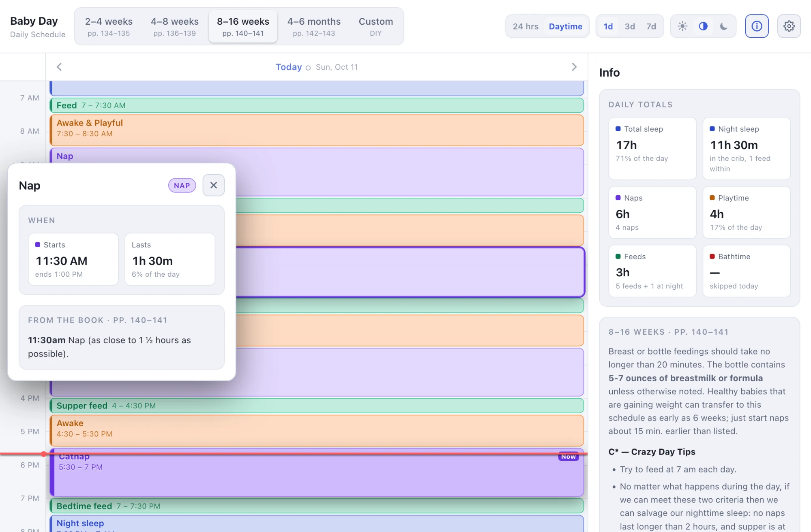The height and width of the screenshot is (532, 811).
Task: Open the Supper feed 4 – 4:30 PM block
Action: pos(317,406)
